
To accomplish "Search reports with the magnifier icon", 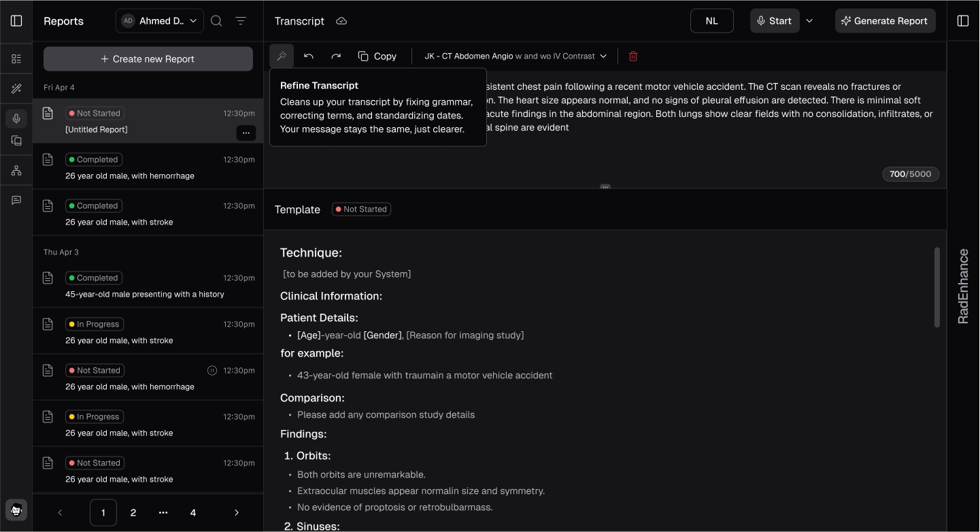I will coord(216,21).
